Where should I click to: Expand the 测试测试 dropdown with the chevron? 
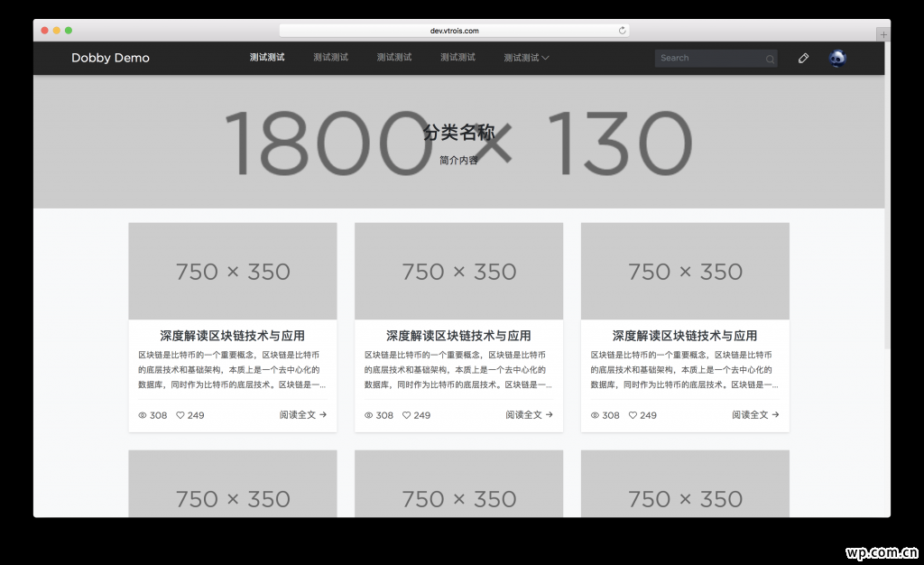tap(526, 58)
